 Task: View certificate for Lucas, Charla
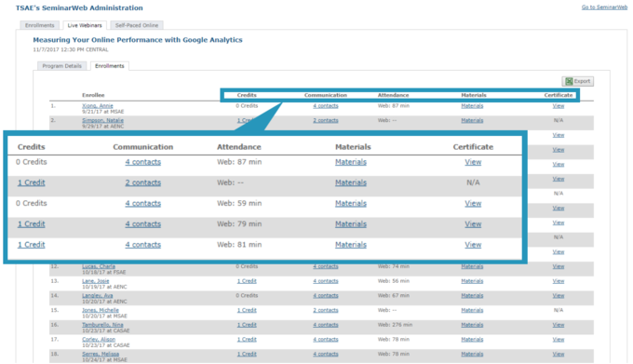click(x=559, y=266)
